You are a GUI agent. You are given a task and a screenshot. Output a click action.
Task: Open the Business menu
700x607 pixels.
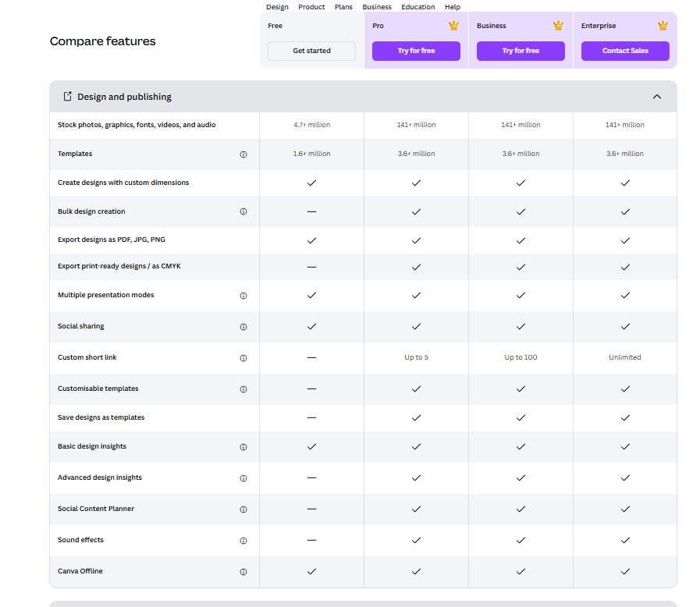(x=377, y=7)
